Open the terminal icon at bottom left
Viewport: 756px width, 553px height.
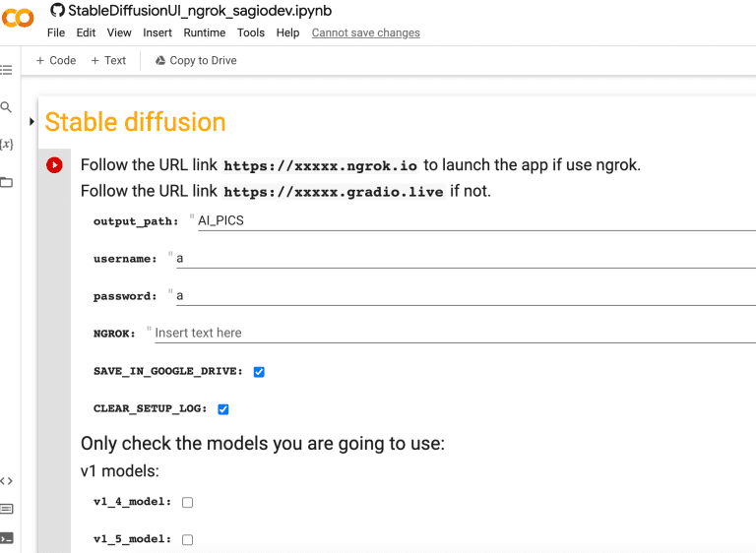6,538
